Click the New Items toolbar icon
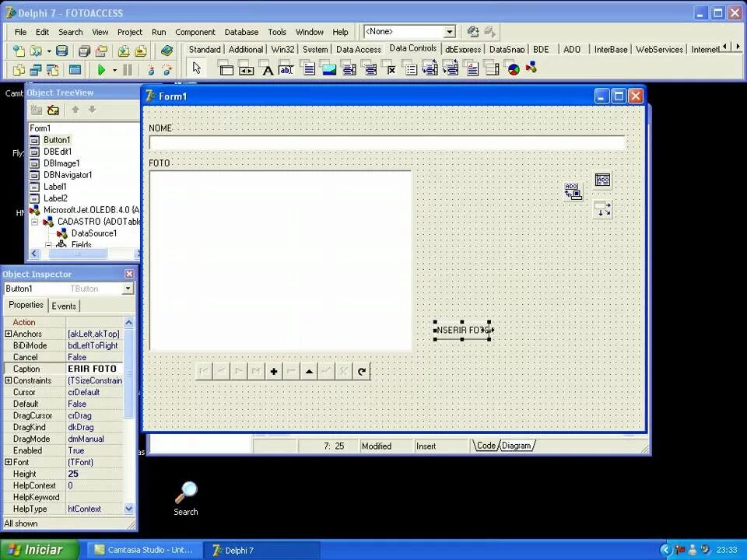Screen dimensions: 747x560 click(x=19, y=51)
